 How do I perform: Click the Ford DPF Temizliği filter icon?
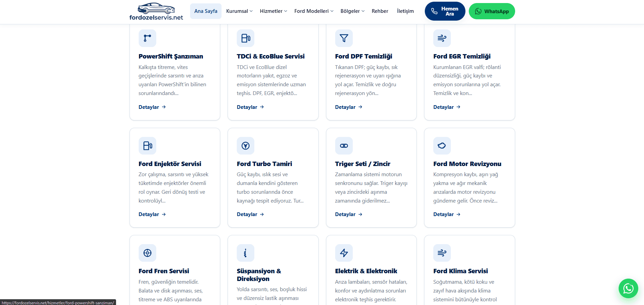[344, 38]
